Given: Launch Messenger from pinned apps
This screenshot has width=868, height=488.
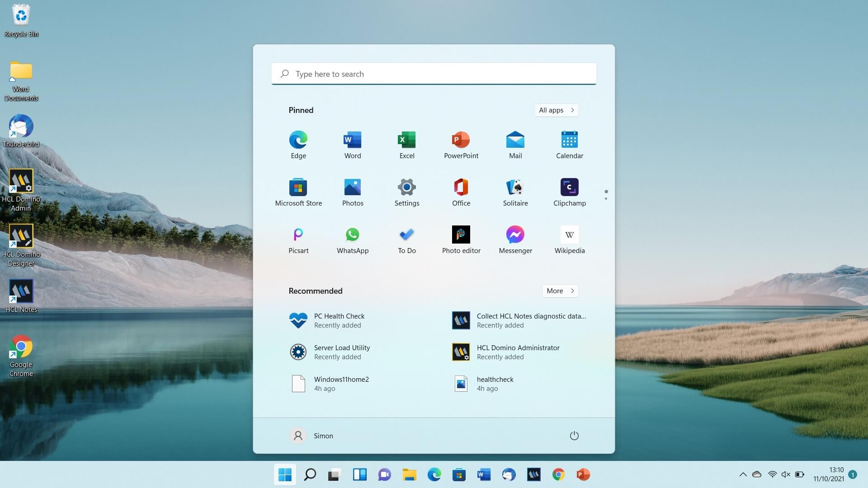Looking at the screenshot, I should pyautogui.click(x=515, y=240).
